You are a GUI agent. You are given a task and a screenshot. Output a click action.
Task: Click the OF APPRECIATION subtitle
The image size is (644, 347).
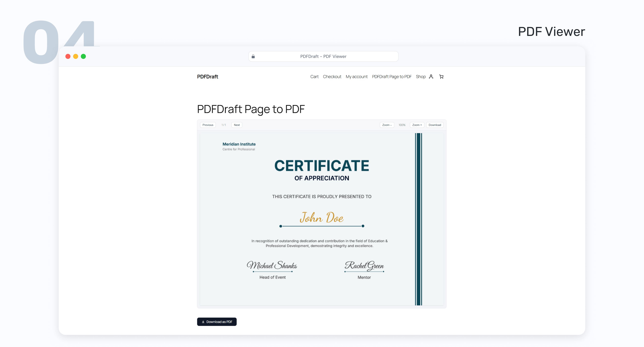click(322, 178)
